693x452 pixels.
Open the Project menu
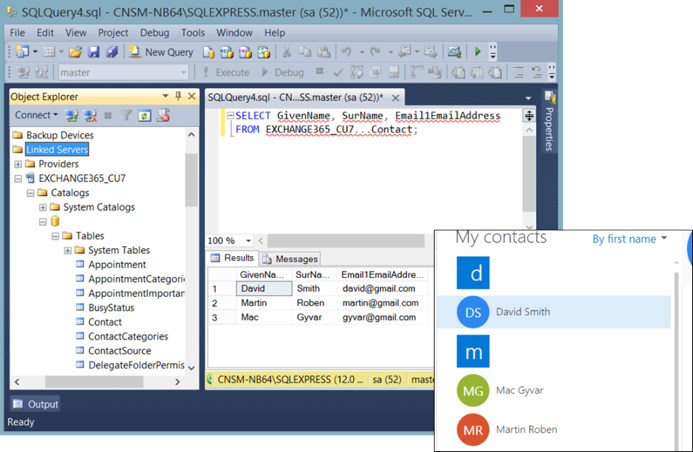click(113, 33)
